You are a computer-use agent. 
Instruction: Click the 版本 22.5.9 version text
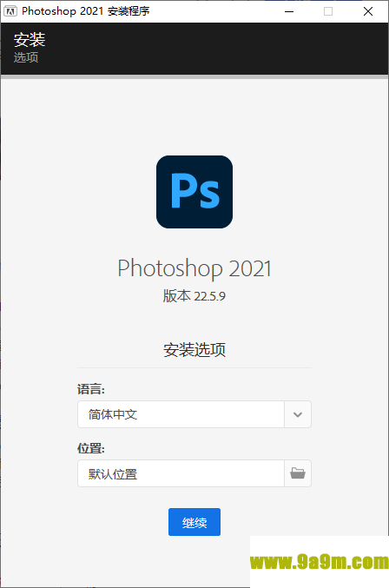coord(194,296)
